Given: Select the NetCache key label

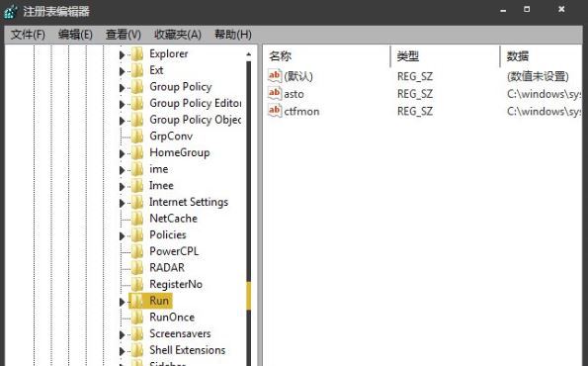Looking at the screenshot, I should pyautogui.click(x=173, y=219).
